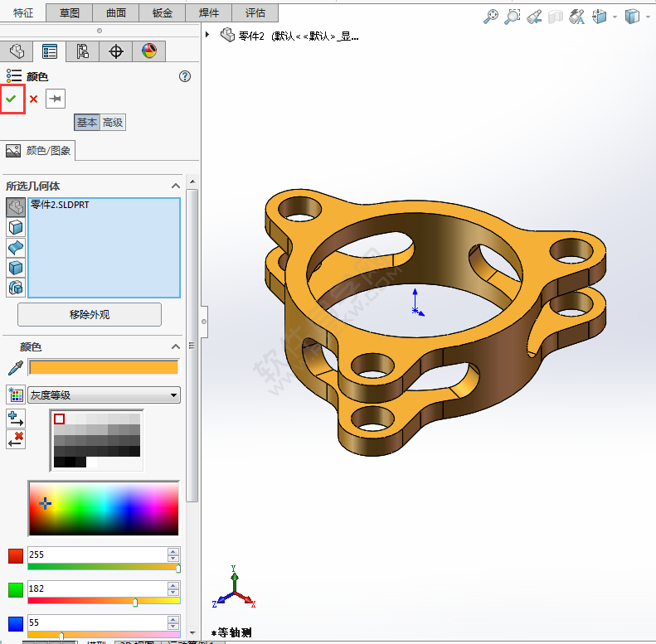Open help for the color panel
Image resolution: width=656 pixels, height=644 pixels.
184,76
